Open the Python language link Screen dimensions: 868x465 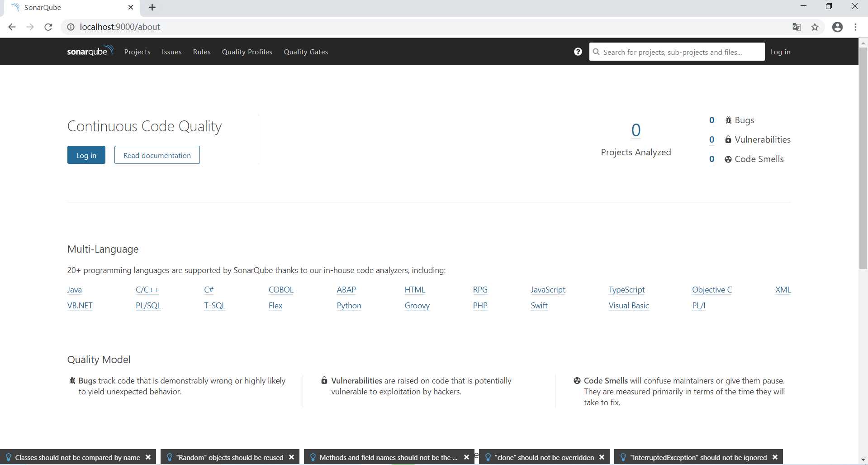pos(349,306)
